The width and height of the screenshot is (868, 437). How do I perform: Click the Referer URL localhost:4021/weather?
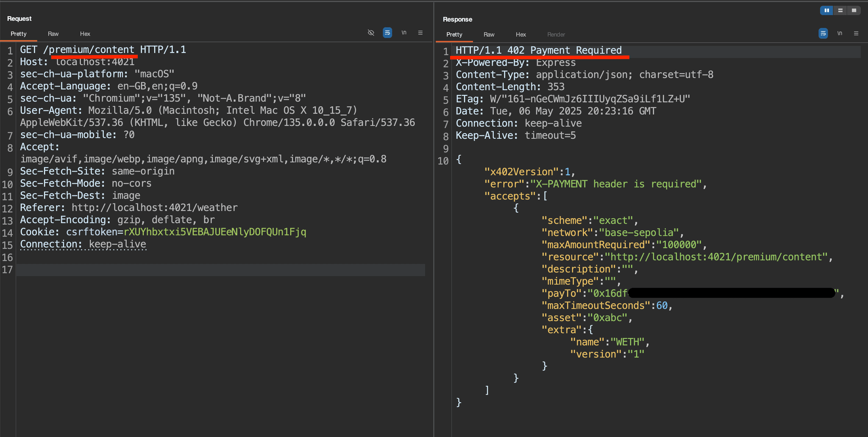point(154,208)
